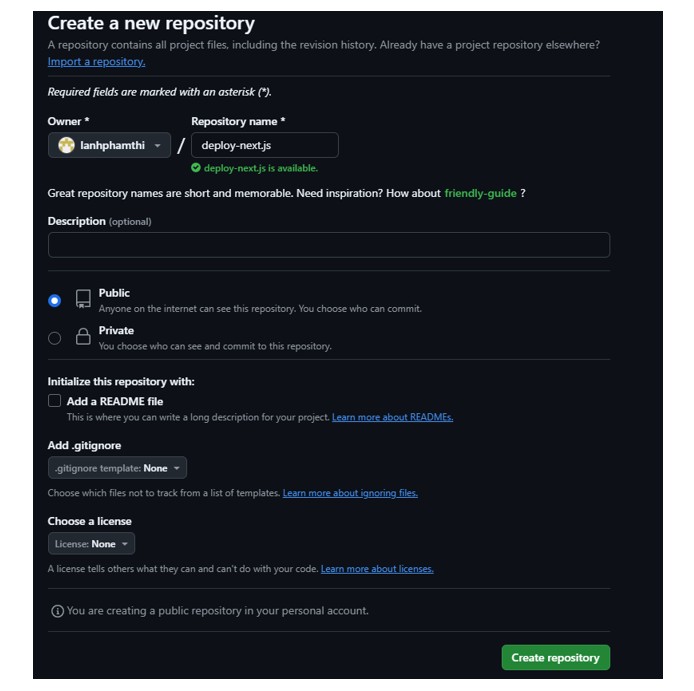Use the friendly-guide name suggestion
The width and height of the screenshot is (694, 691).
[480, 193]
